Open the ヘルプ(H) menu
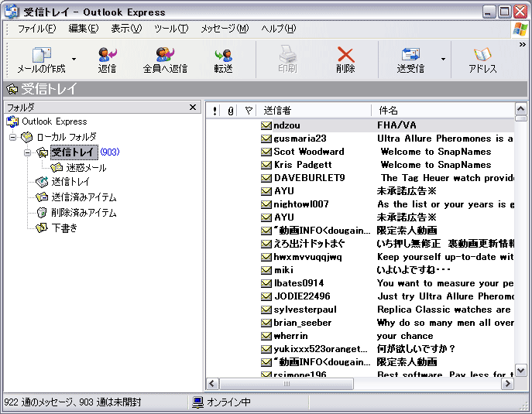The width and height of the screenshot is (532, 414). point(278,29)
